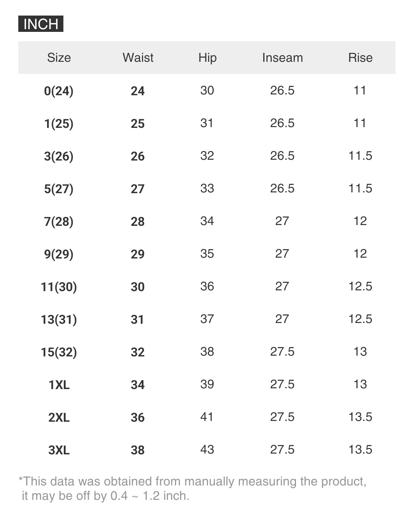The image size is (420, 515).
Task: Select the Rise column header
Action: pos(360,58)
